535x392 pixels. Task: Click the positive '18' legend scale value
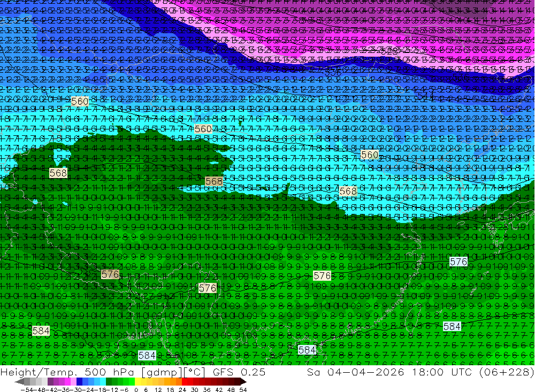coord(170,390)
